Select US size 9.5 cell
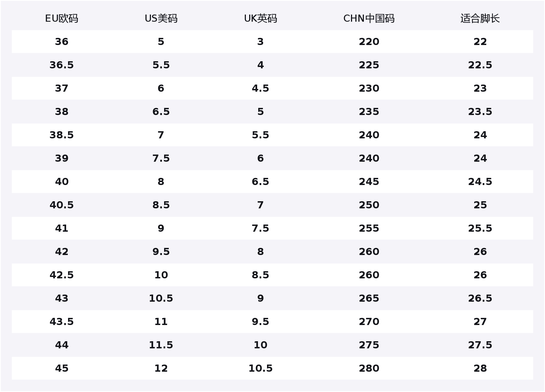Image resolution: width=545 pixels, height=392 pixels. point(161,252)
